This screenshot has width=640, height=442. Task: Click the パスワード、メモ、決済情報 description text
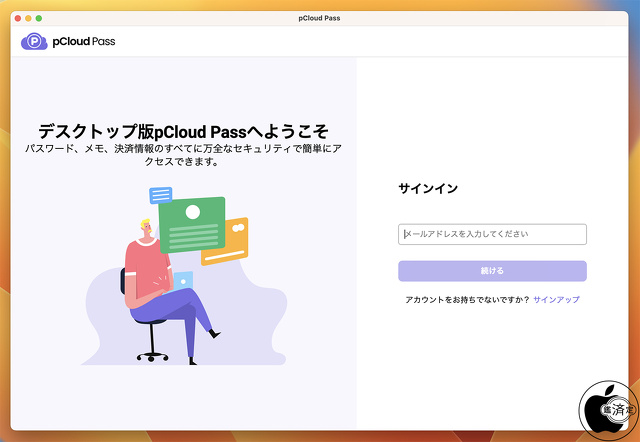click(x=183, y=155)
